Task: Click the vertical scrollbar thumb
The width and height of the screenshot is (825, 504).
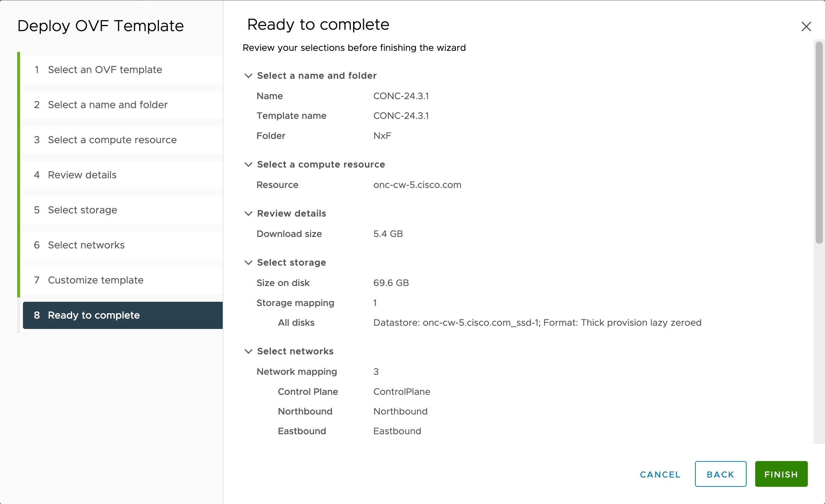Action: pos(819,142)
